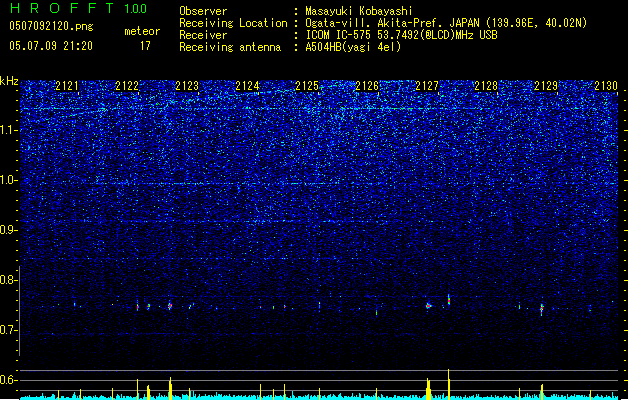Click the 2126 time marker
The image size is (629, 400).
click(x=367, y=86)
